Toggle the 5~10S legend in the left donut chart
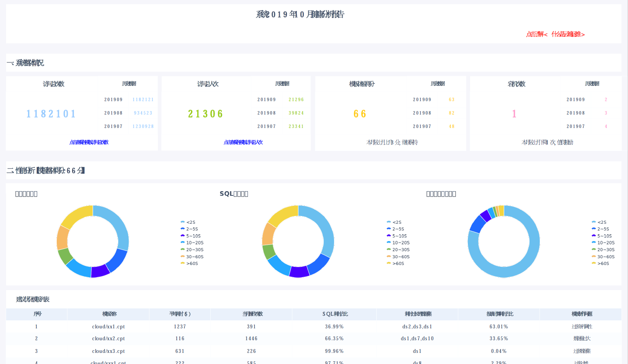This screenshot has height=364, width=628. [191, 236]
